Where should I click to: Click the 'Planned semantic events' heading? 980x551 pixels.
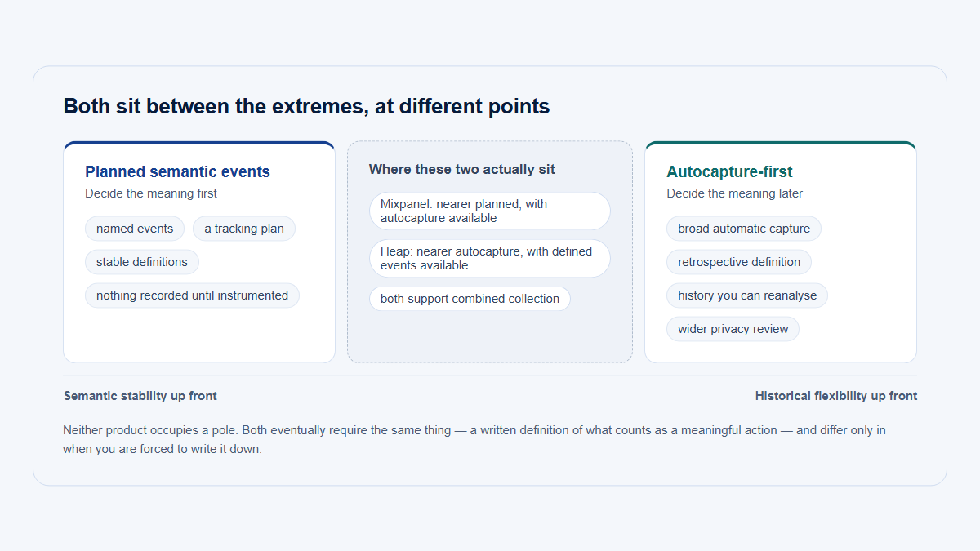[177, 171]
